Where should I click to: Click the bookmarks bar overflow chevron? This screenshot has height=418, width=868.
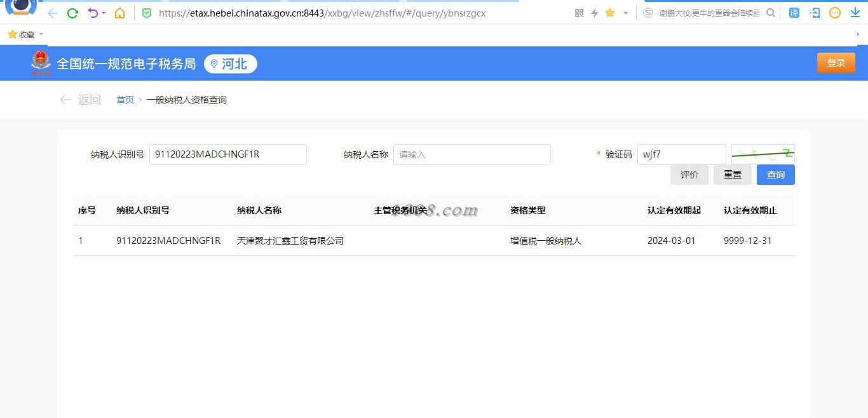pos(858,34)
